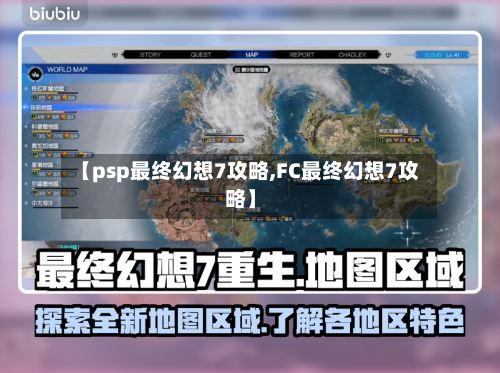The image size is (500, 373).
Task: Open the CHADLEY tab
Action: [352, 55]
